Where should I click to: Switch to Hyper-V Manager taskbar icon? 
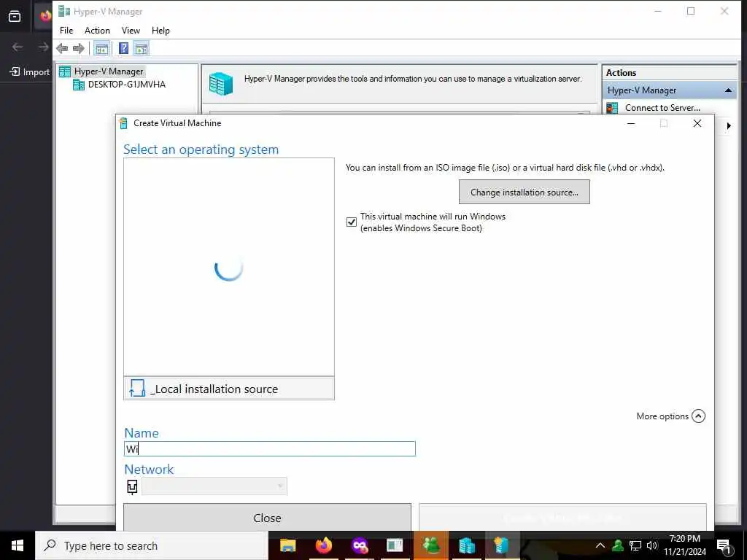click(466, 545)
